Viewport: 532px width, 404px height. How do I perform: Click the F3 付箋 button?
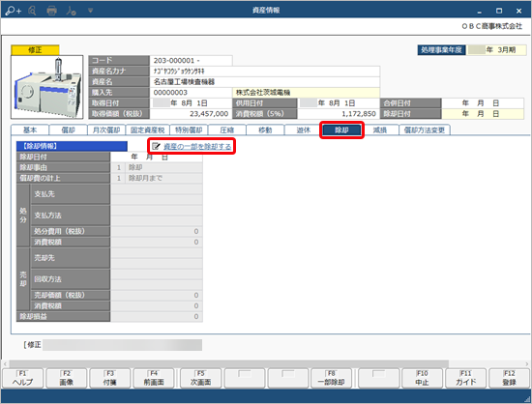point(109,378)
